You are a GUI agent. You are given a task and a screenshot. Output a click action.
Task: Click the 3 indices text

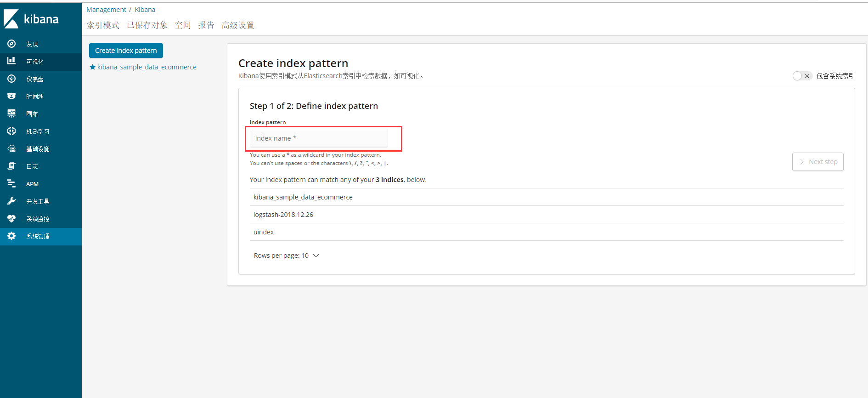tap(389, 180)
